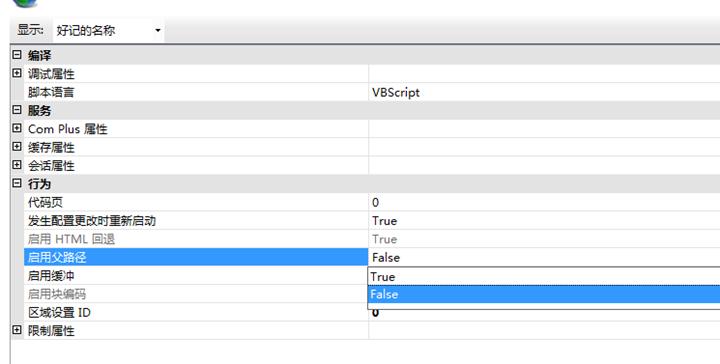Select the 代码页 property row
Image resolution: width=720 pixels, height=364 pixels.
(196, 202)
